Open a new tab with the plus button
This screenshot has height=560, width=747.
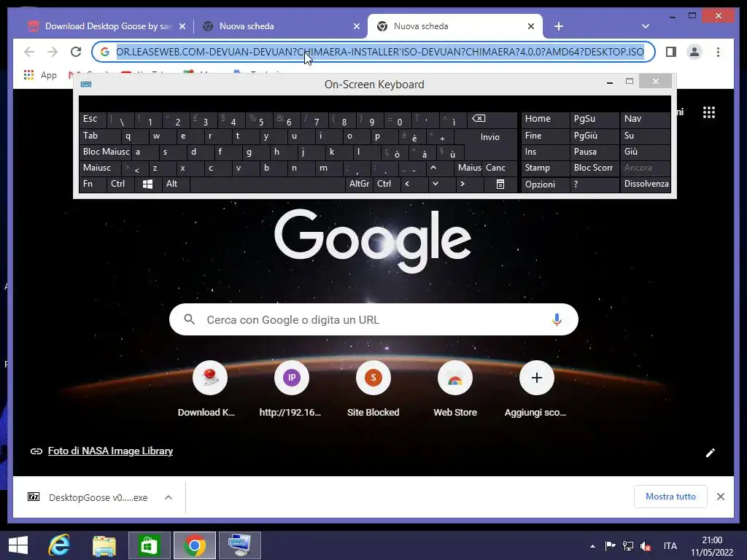(559, 26)
